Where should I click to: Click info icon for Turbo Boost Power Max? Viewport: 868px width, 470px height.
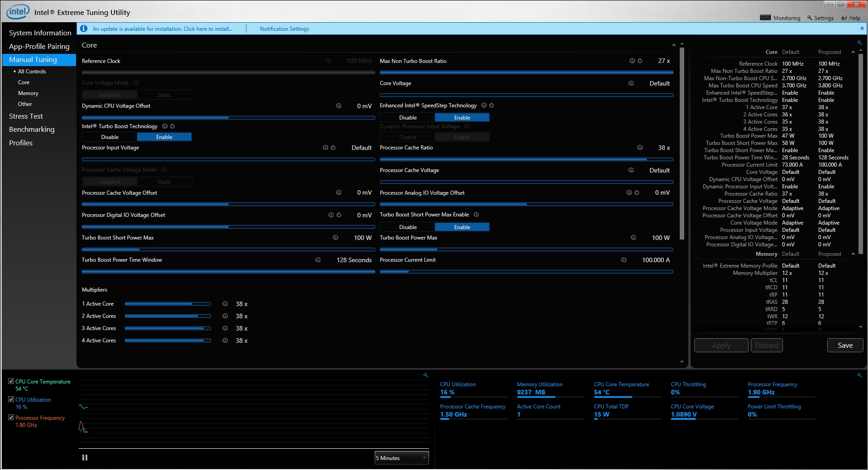point(633,237)
